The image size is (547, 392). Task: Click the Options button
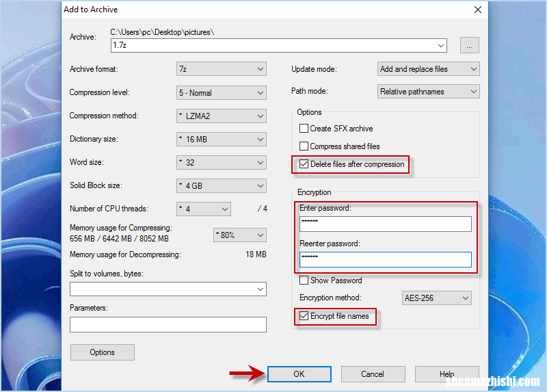tap(102, 352)
